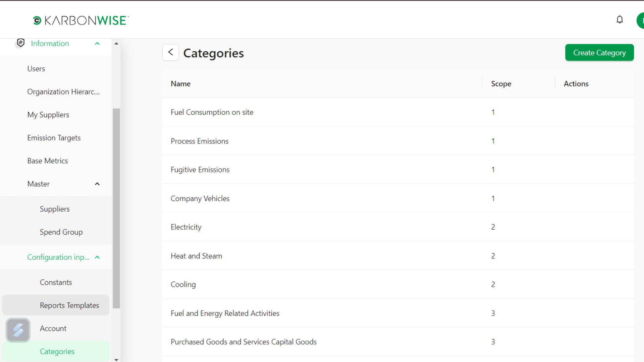The width and height of the screenshot is (644, 362).
Task: Click the back arrow beside Categories title
Action: click(x=170, y=52)
